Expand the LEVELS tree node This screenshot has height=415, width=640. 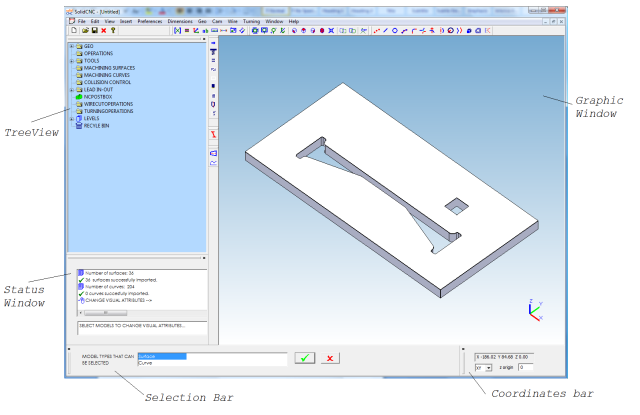pyautogui.click(x=70, y=118)
